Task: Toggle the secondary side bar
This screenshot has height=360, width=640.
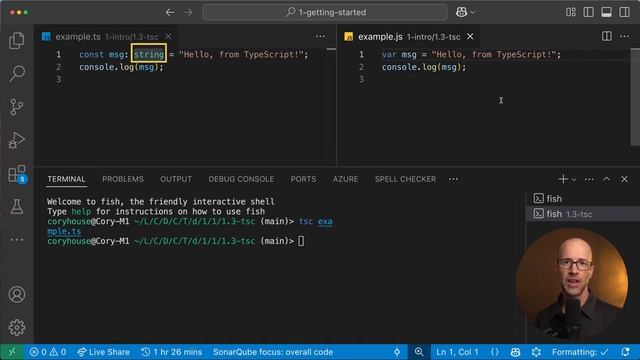Action: 624,12
